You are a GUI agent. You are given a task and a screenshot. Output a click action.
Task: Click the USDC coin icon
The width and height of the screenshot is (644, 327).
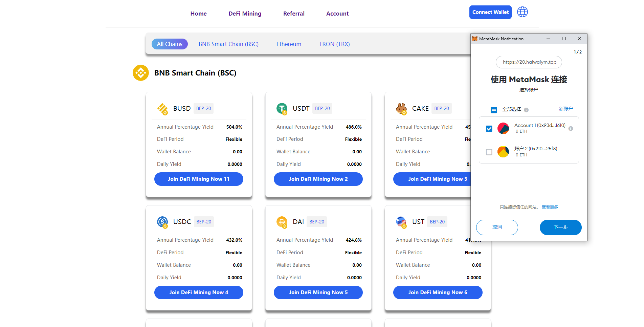tap(162, 222)
